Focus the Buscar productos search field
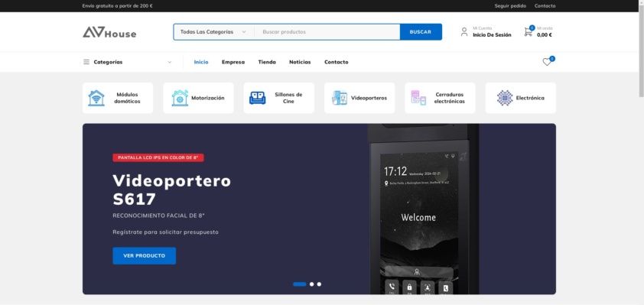The width and height of the screenshot is (644, 305). 327,32
